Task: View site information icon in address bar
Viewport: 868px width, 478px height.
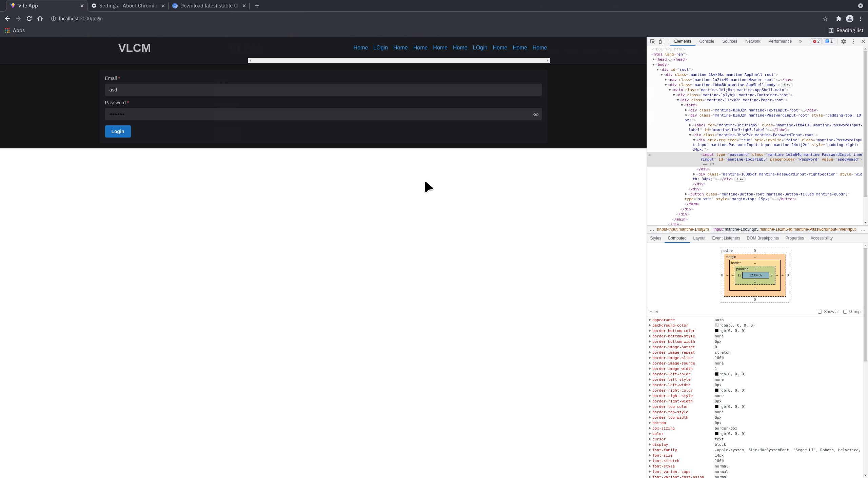Action: point(53,19)
